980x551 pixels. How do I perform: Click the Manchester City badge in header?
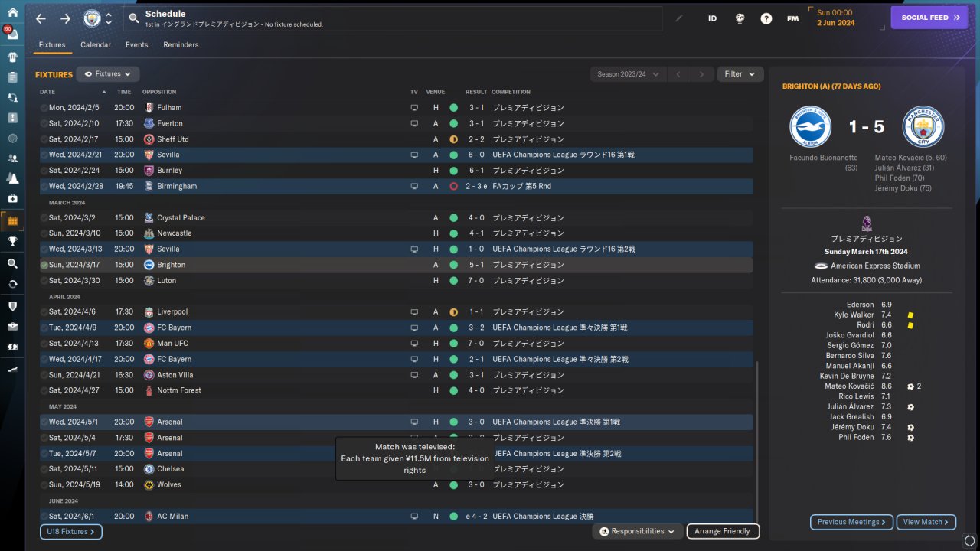tap(92, 18)
